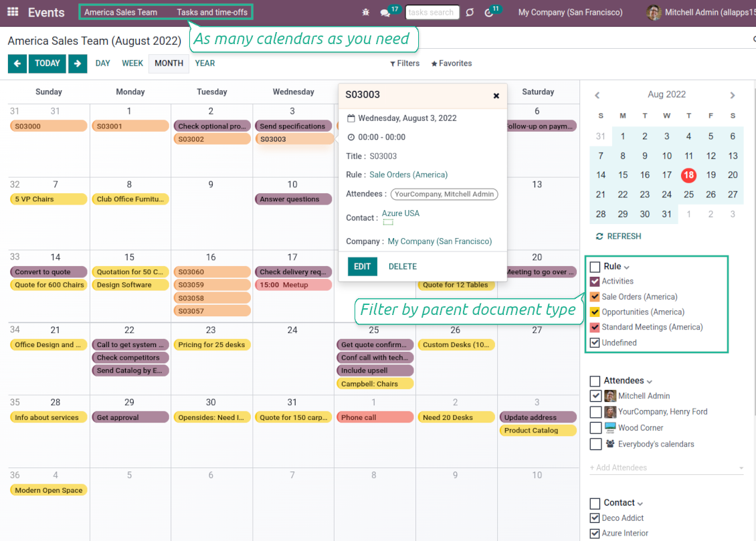Uncheck Mitchell Admin attendee checkbox
The width and height of the screenshot is (756, 541).
coord(596,396)
